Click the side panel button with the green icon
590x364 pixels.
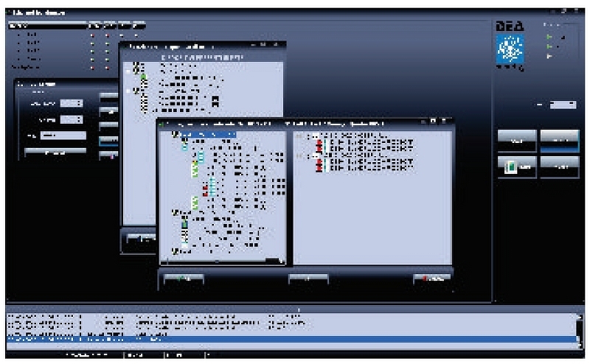[516, 167]
